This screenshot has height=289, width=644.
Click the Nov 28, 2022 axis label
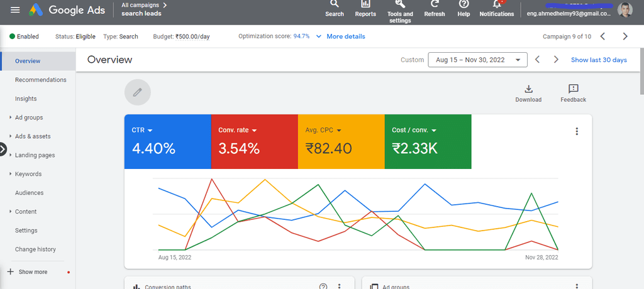pos(541,258)
